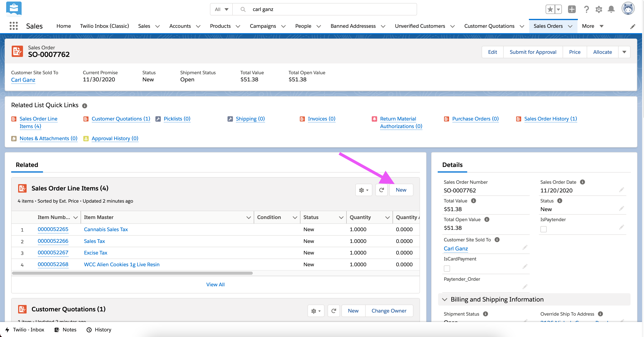Expand the Sales tab dropdown chevron
Image resolution: width=644 pixels, height=337 pixels.
point(158,26)
